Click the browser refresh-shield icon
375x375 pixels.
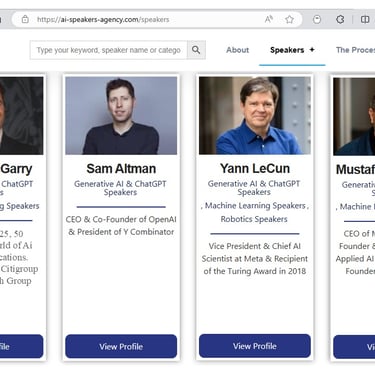[317, 19]
